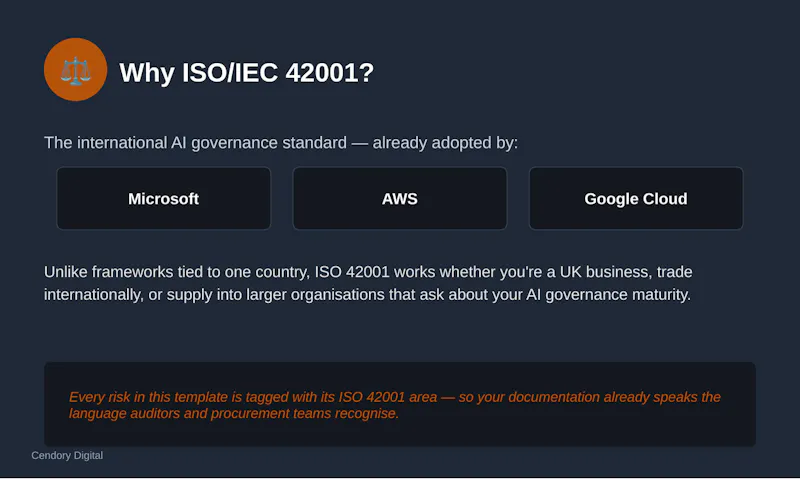
Task: Select the Google Cloud card
Action: point(636,198)
